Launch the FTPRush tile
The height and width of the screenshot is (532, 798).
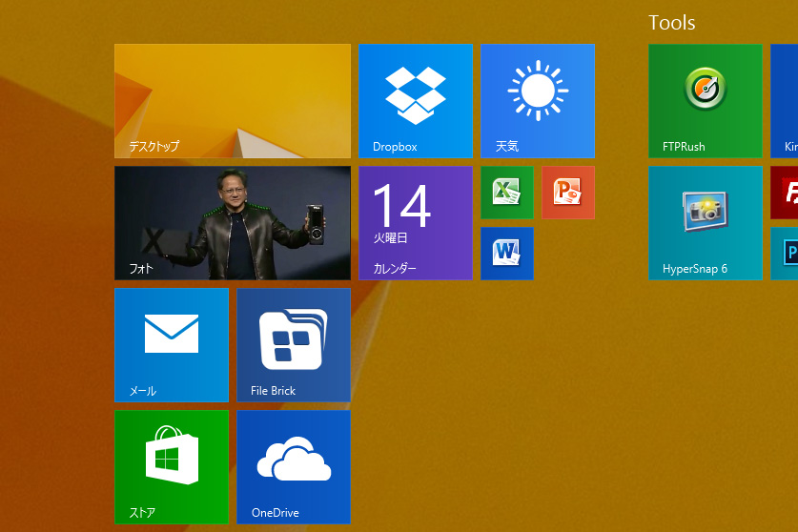(x=706, y=101)
